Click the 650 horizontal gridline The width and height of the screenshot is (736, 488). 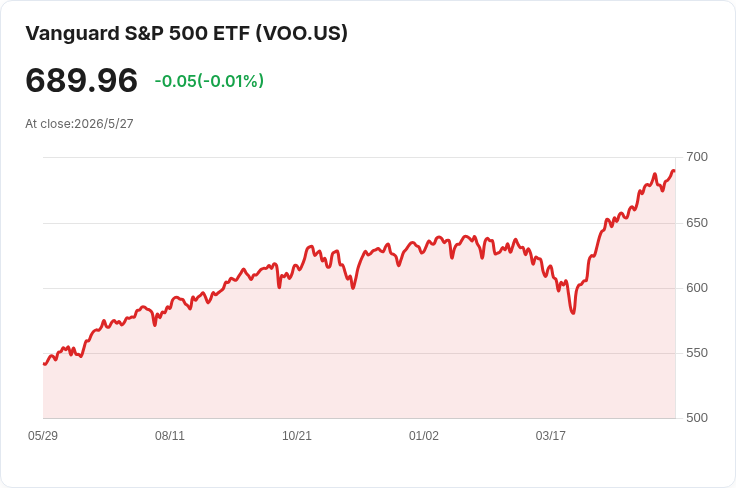(x=359, y=223)
